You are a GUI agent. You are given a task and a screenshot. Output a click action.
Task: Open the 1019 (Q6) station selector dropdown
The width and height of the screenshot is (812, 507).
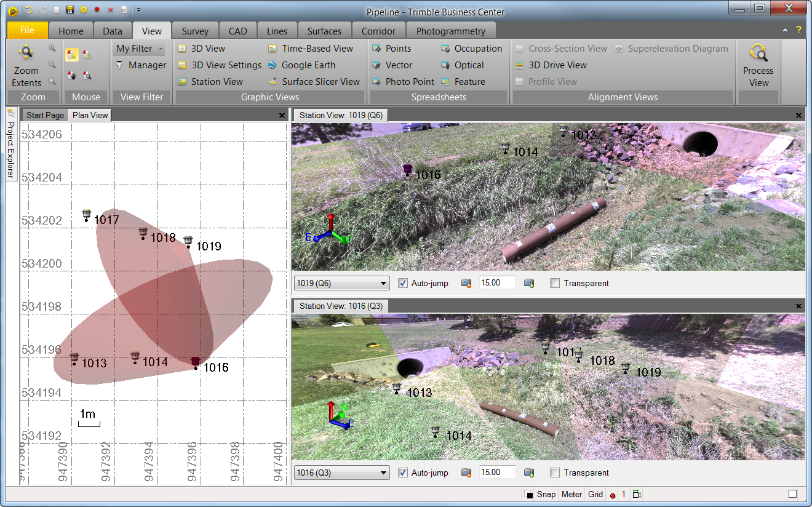(x=384, y=284)
